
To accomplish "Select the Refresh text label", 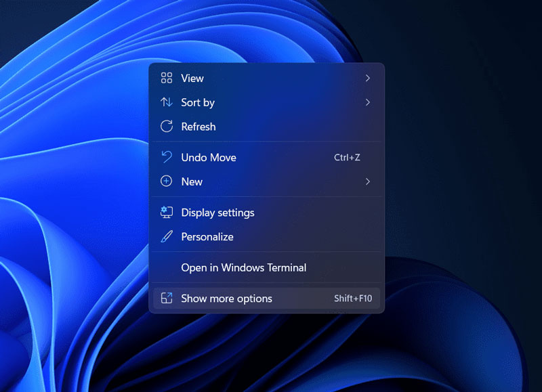I will click(198, 127).
